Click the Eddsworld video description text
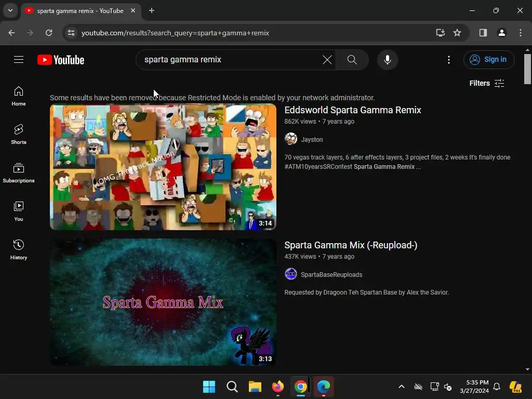Screen dimensions: 532x399 point(397,162)
